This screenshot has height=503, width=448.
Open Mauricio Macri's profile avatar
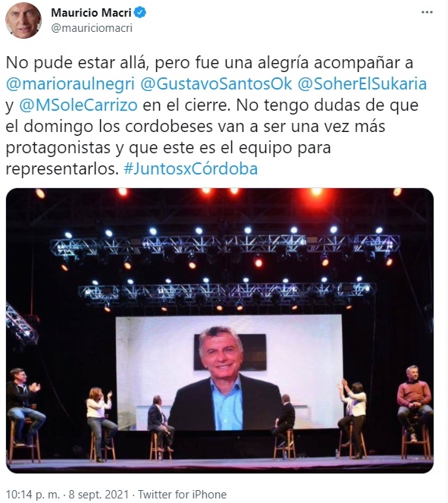tap(23, 20)
